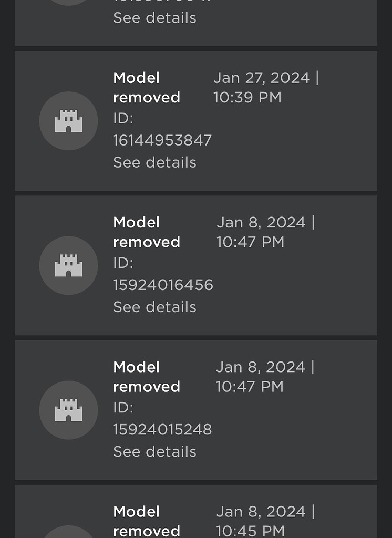Select Model removed title dated Jan 27, 2024
The height and width of the screenshot is (538, 392).
(x=147, y=88)
